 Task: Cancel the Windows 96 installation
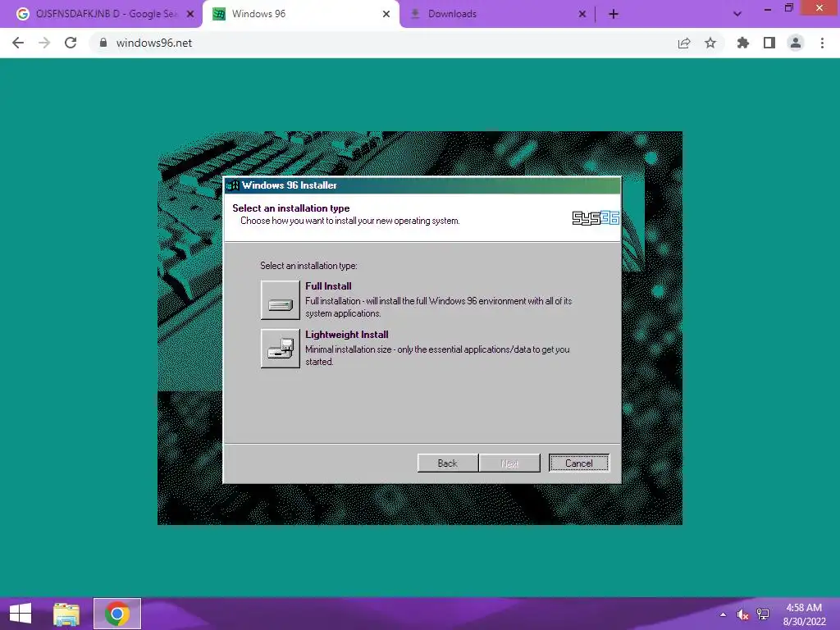click(579, 463)
